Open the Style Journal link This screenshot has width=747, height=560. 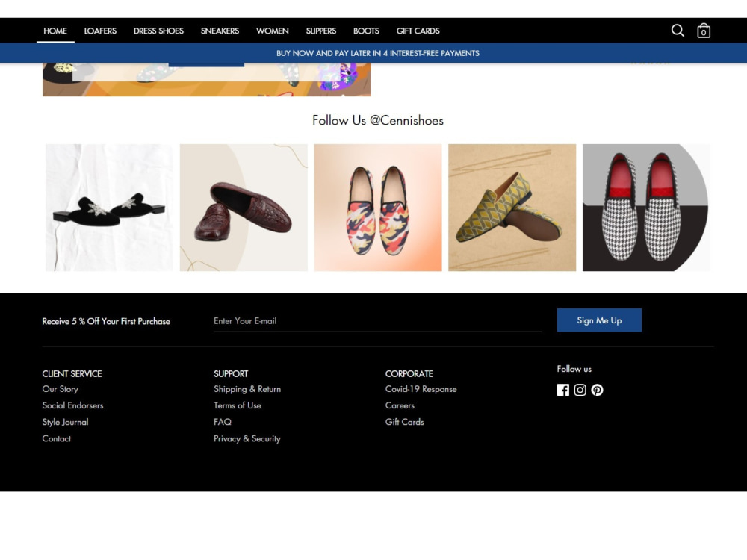pos(65,422)
